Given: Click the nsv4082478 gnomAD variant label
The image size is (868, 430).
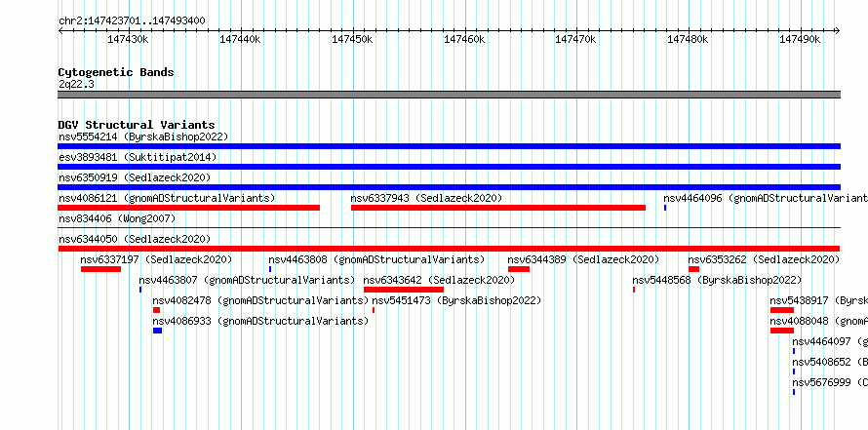Looking at the screenshot, I should [x=260, y=300].
